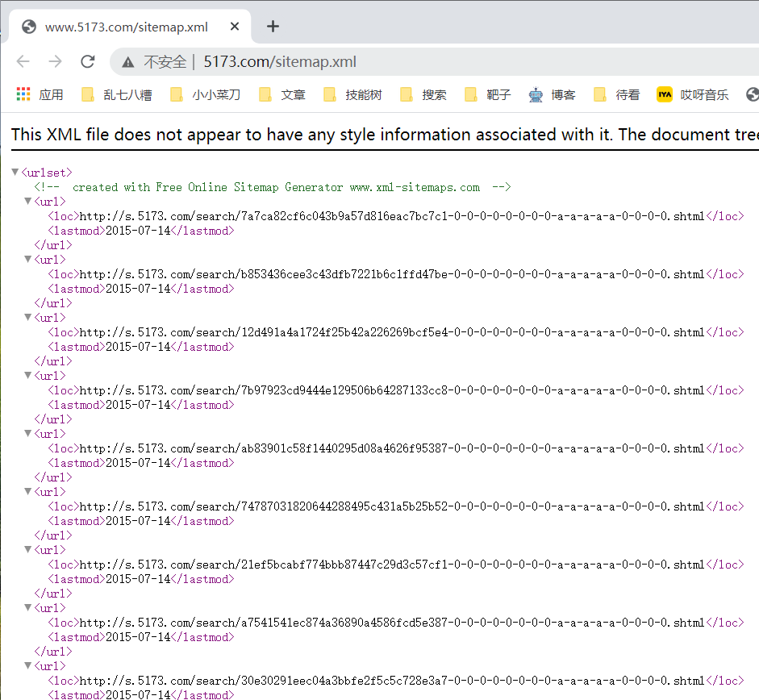Click the lastmod date under 7a7ca82cf6c043b9 URL
This screenshot has width=759, height=700.
click(x=138, y=231)
